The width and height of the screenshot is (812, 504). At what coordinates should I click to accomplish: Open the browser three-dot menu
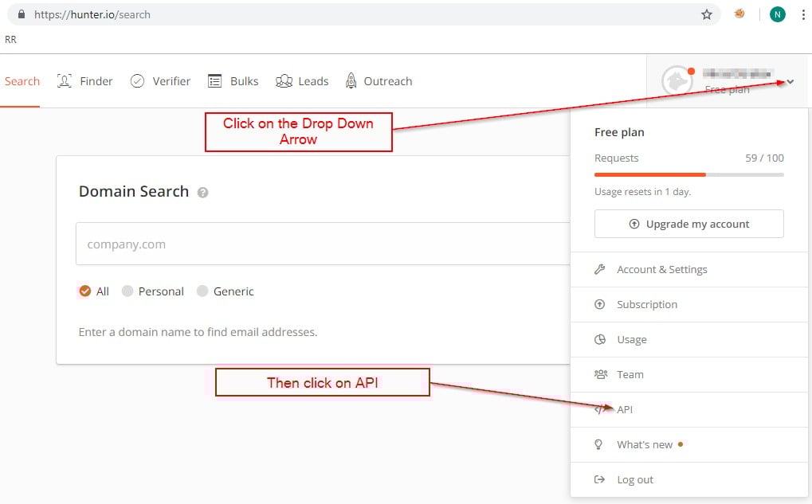pyautogui.click(x=802, y=14)
